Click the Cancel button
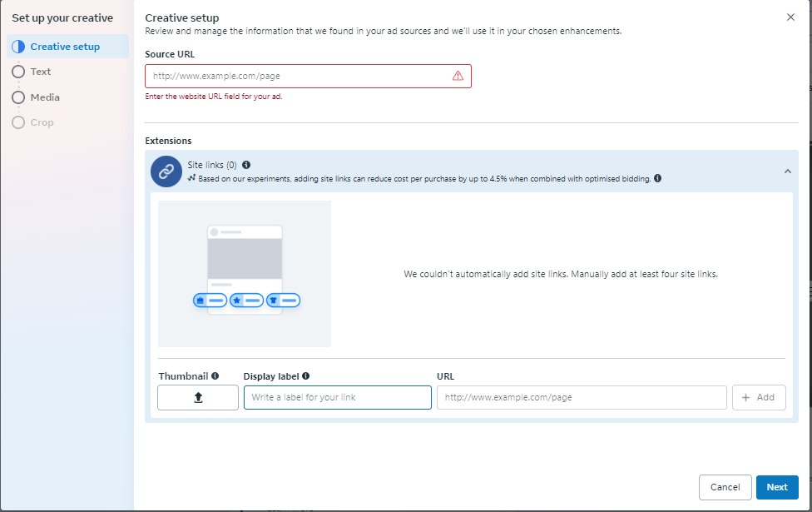The width and height of the screenshot is (812, 512). coord(725,487)
